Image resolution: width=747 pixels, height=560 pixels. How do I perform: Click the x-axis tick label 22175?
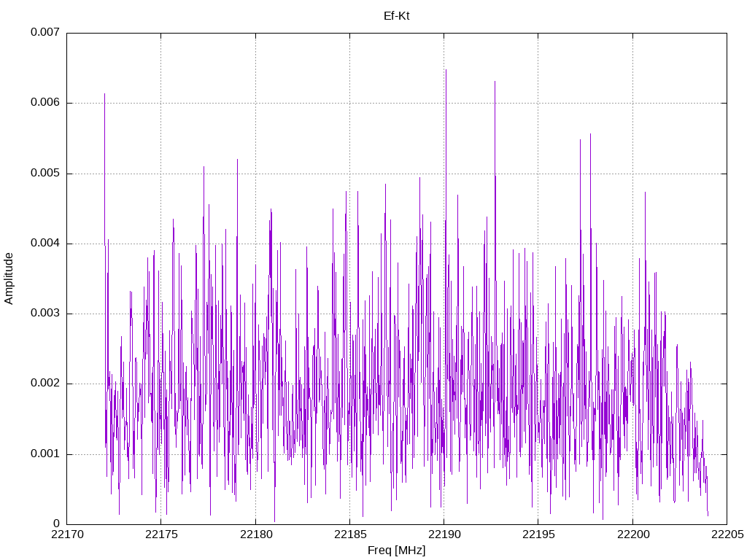click(161, 534)
